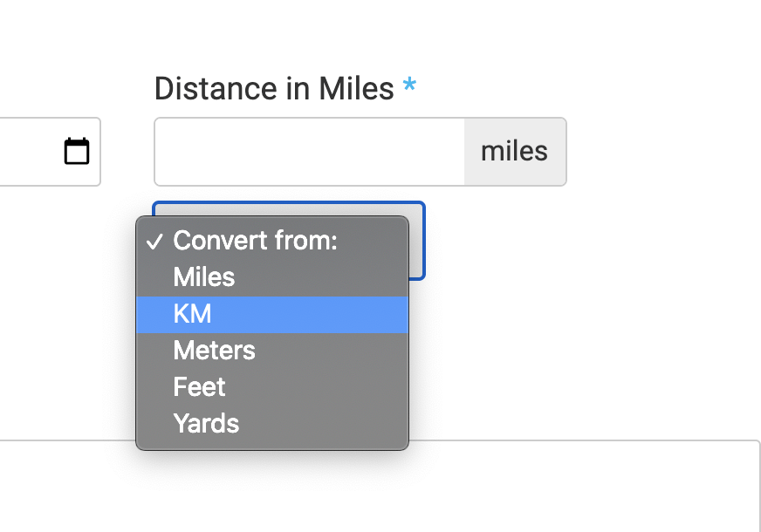Click the date field with calendar

click(x=50, y=152)
